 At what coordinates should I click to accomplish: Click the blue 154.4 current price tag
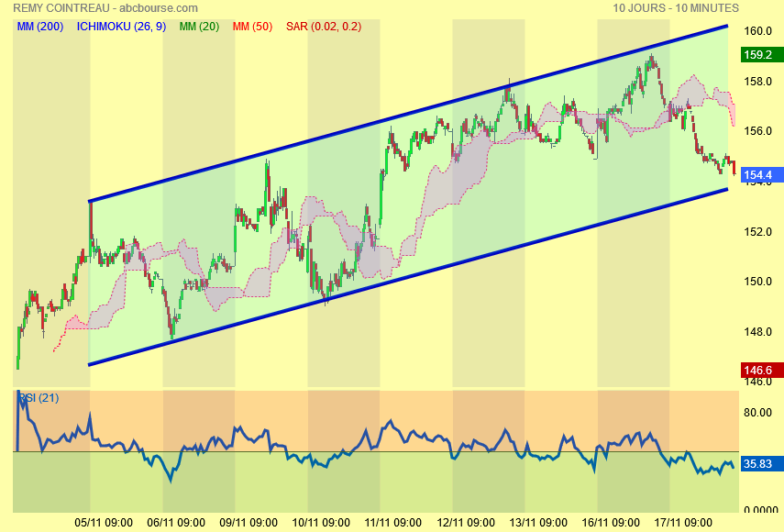(762, 174)
